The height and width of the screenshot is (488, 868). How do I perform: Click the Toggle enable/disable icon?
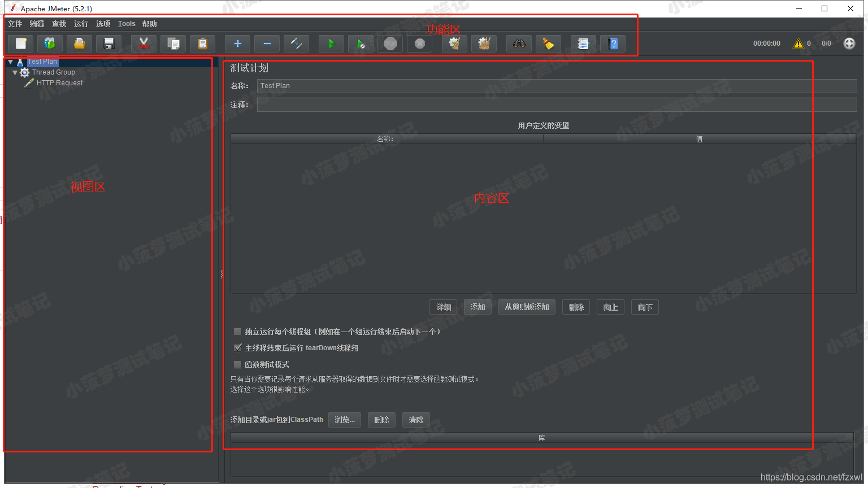pyautogui.click(x=297, y=43)
